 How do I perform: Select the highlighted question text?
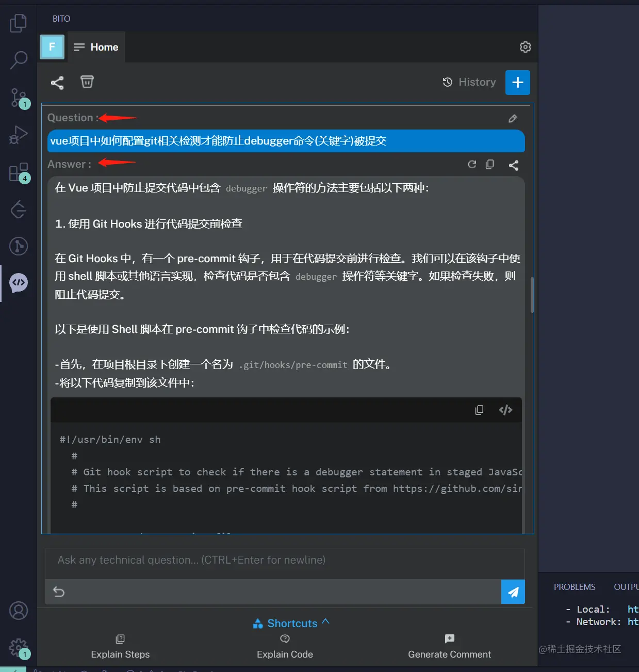click(x=218, y=141)
